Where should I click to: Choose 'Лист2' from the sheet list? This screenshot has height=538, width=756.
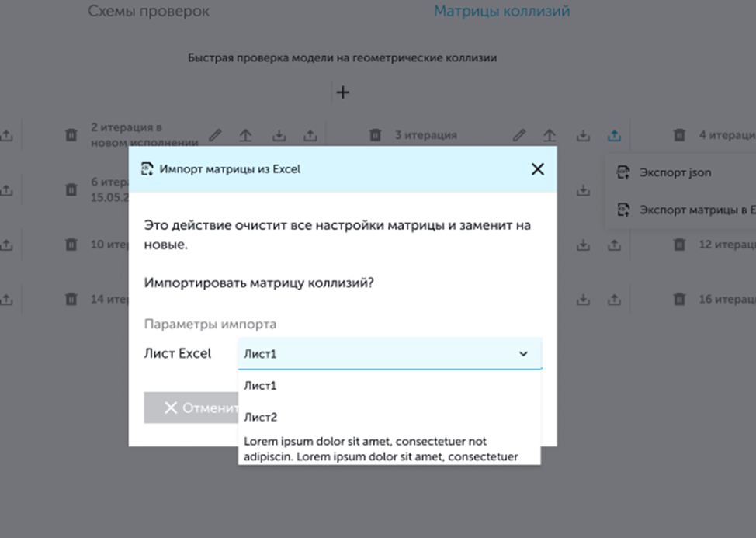[x=261, y=417]
